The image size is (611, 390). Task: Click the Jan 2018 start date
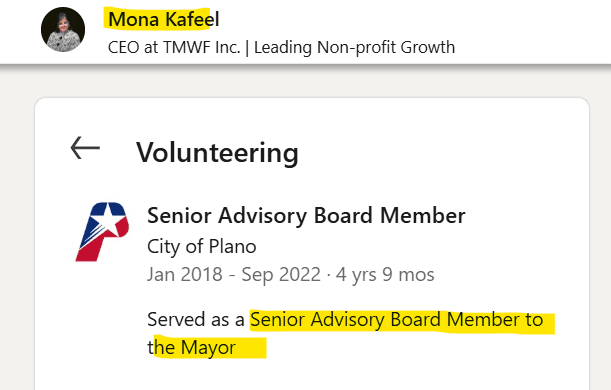185,274
